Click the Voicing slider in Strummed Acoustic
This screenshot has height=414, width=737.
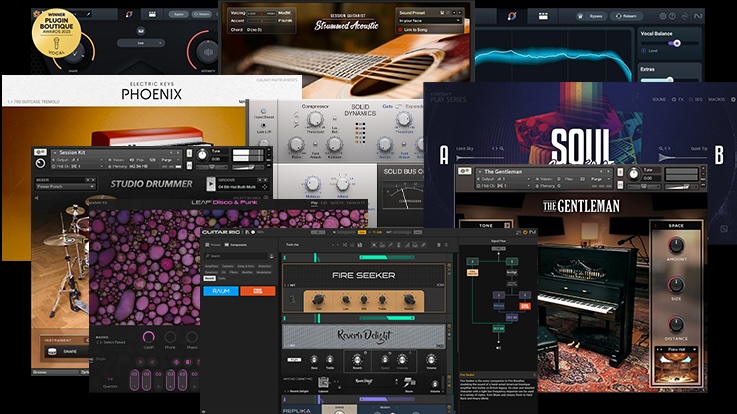[x=261, y=13]
